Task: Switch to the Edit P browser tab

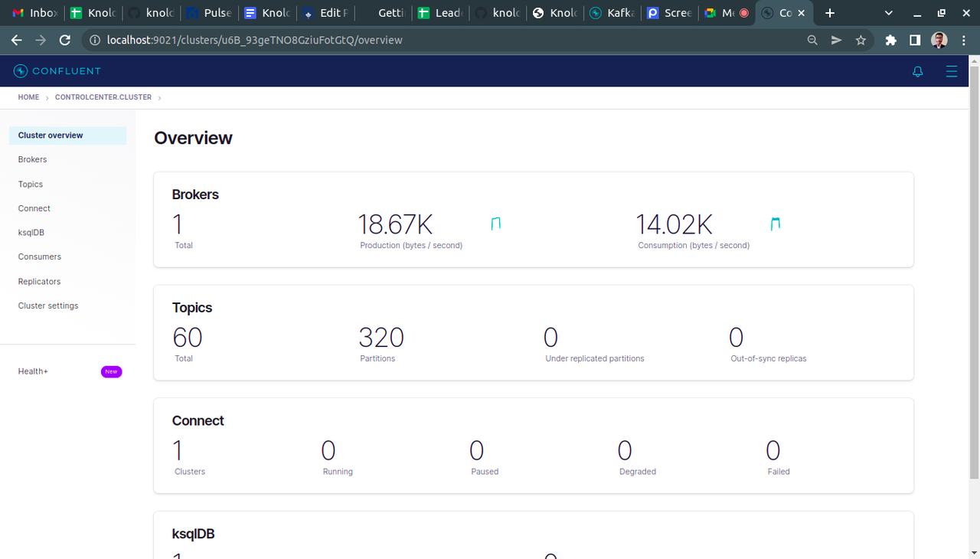Action: coord(324,13)
